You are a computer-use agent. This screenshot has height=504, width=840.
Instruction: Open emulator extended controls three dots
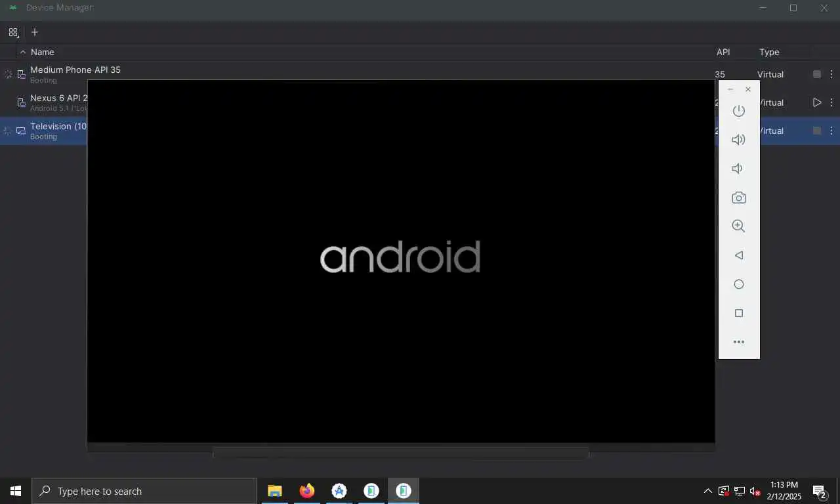tap(739, 342)
